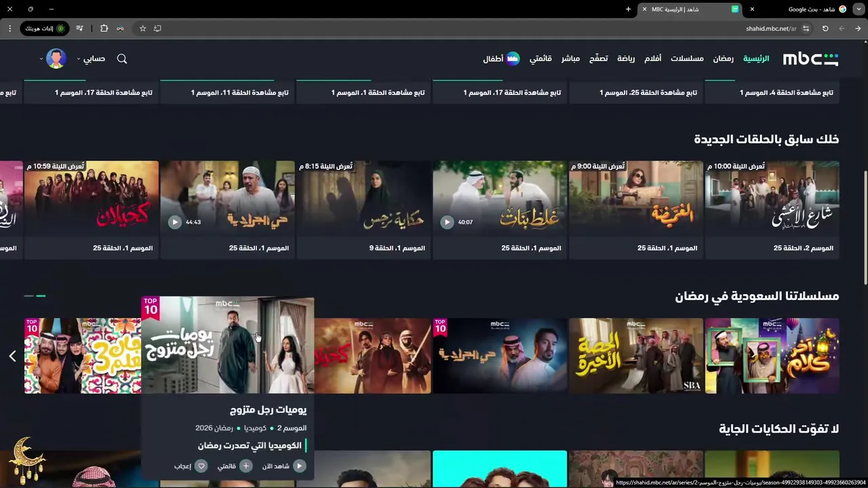868x488 pixels.
Task: Click the MBC Shahid logo
Action: pos(810,59)
